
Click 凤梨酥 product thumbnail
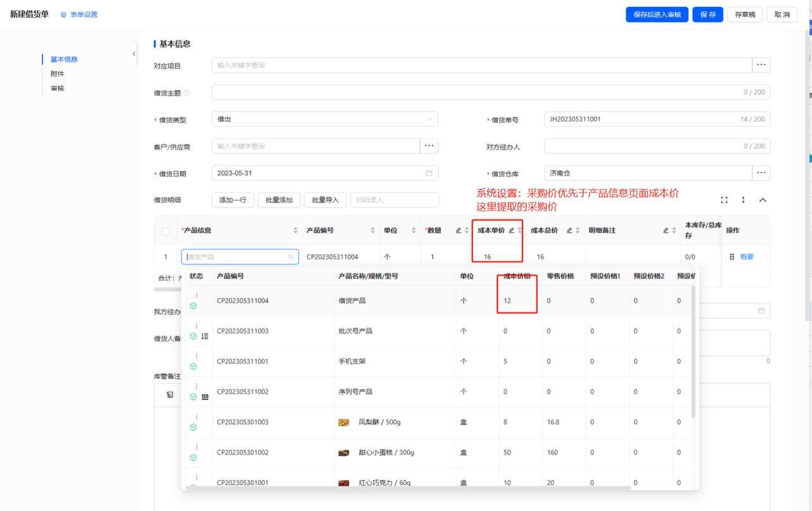pyautogui.click(x=344, y=422)
